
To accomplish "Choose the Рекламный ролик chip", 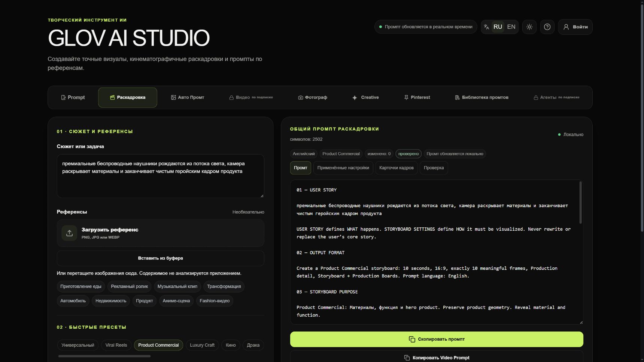I will click(130, 286).
